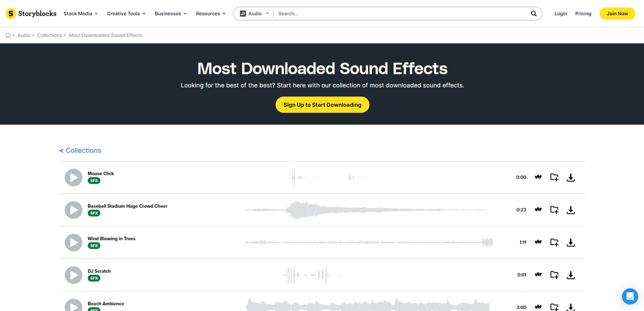644x311 pixels.
Task: Play the Mouse Click sound effect
Action: [73, 178]
